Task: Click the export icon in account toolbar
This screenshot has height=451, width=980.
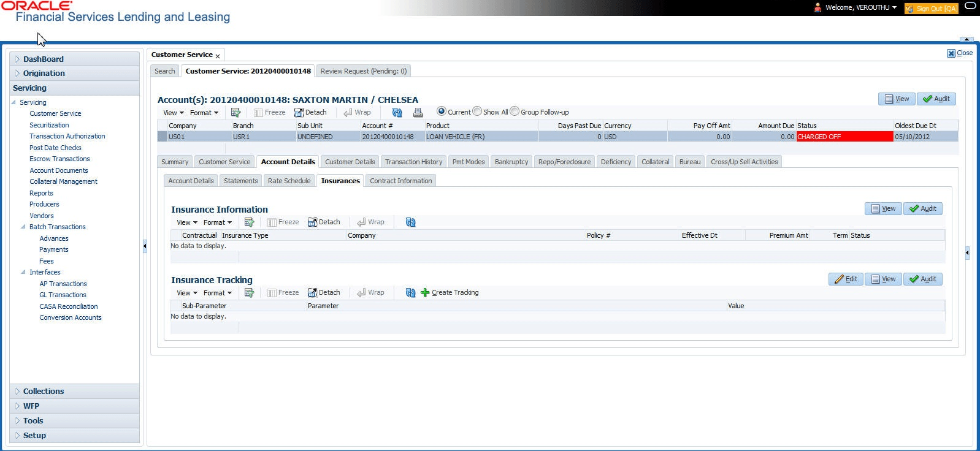Action: tap(235, 113)
